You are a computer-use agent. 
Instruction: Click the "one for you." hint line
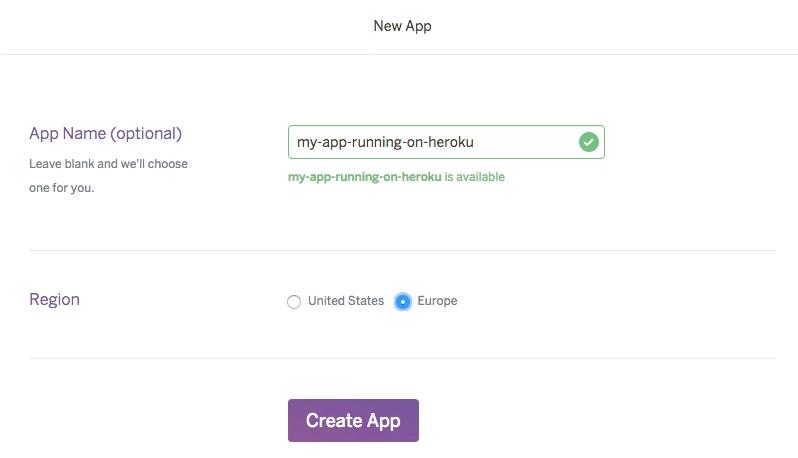click(x=61, y=188)
